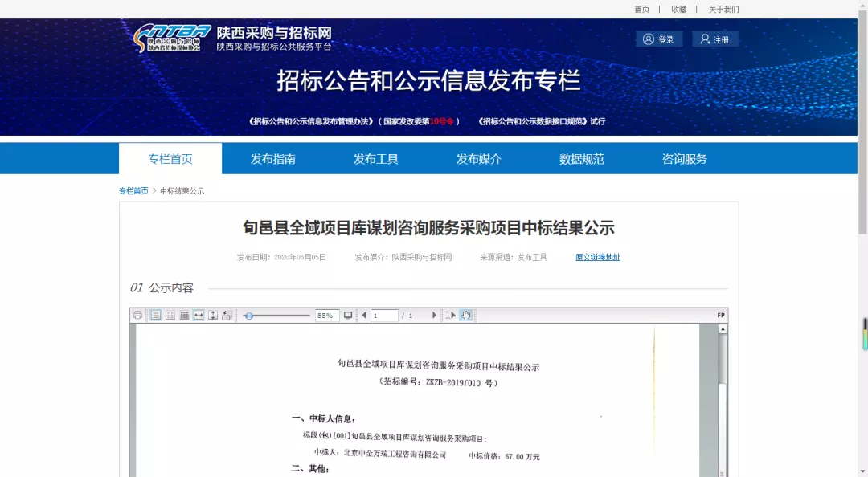Go to previous page arrow
The width and height of the screenshot is (868, 477).
tap(364, 316)
